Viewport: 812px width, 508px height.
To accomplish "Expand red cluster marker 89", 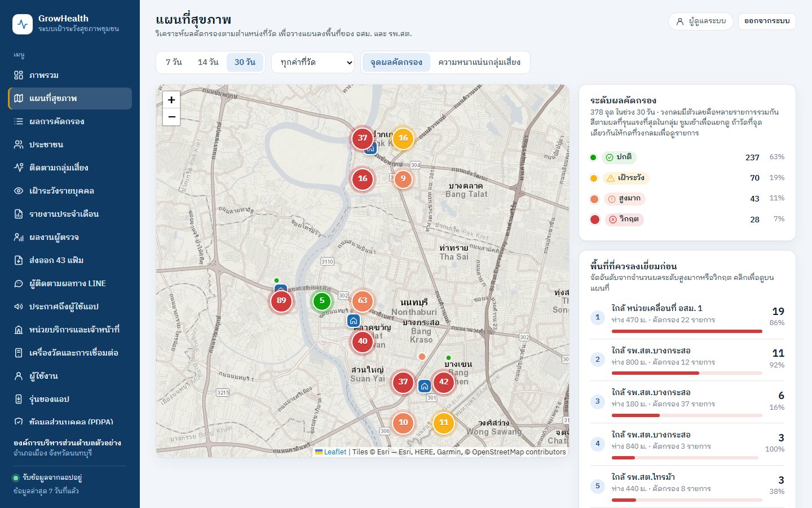I will tap(281, 301).
